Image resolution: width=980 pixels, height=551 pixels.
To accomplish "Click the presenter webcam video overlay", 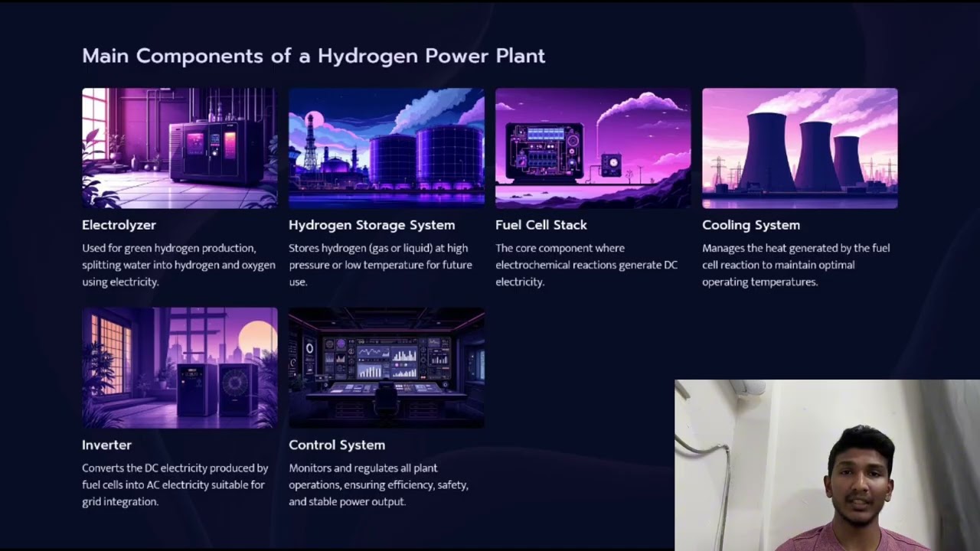I will tap(827, 465).
